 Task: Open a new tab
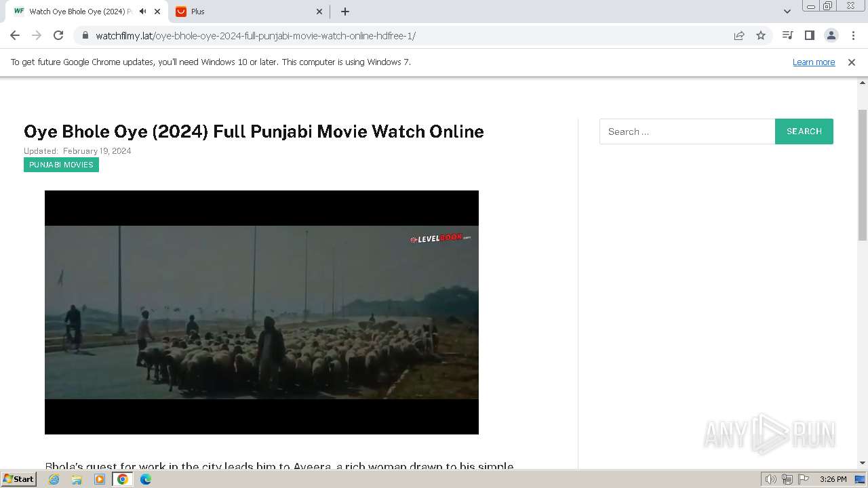(x=345, y=12)
